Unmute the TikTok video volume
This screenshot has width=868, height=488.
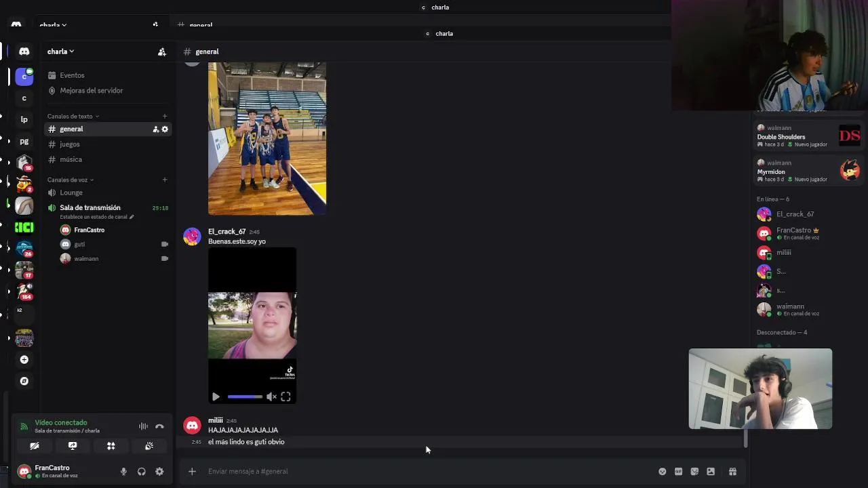(271, 397)
